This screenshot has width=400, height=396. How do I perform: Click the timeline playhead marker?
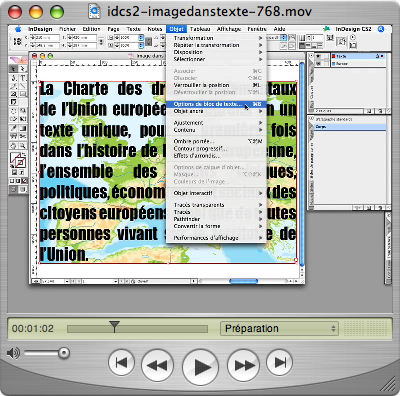pos(114,327)
